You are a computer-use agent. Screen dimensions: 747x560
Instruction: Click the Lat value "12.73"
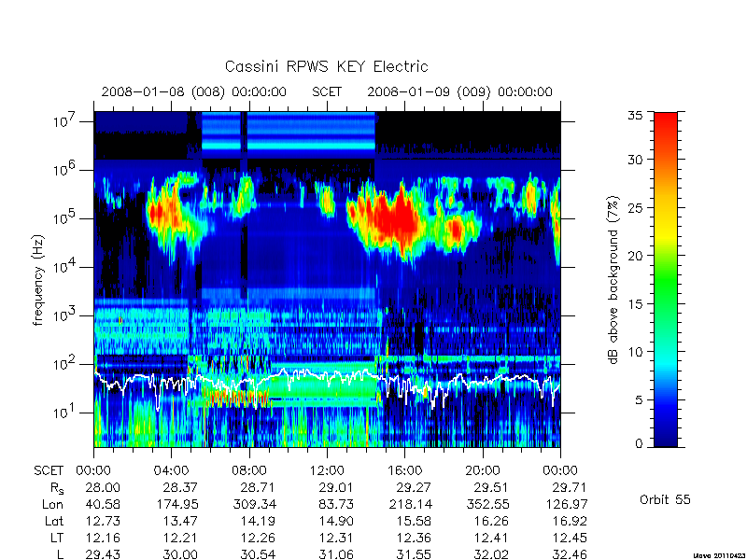[x=103, y=521]
